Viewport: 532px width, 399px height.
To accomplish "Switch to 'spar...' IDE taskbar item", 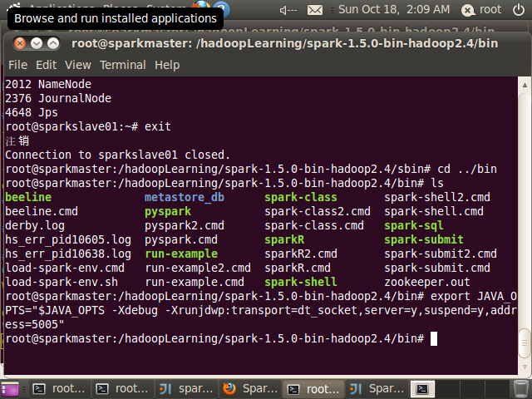I will coord(186,389).
